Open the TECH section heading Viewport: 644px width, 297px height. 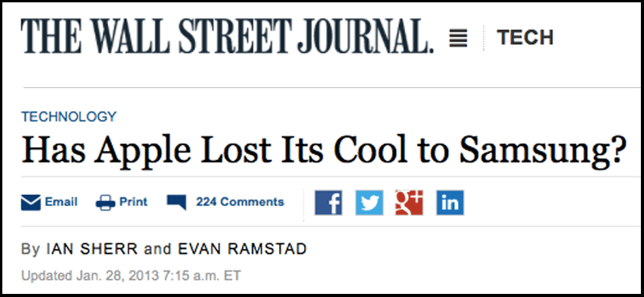pos(525,38)
